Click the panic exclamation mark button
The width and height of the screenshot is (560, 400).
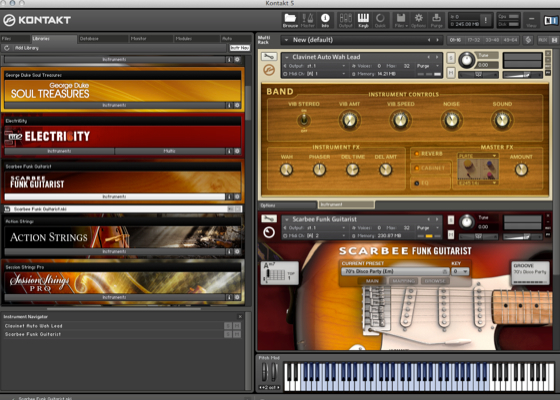pos(486,20)
